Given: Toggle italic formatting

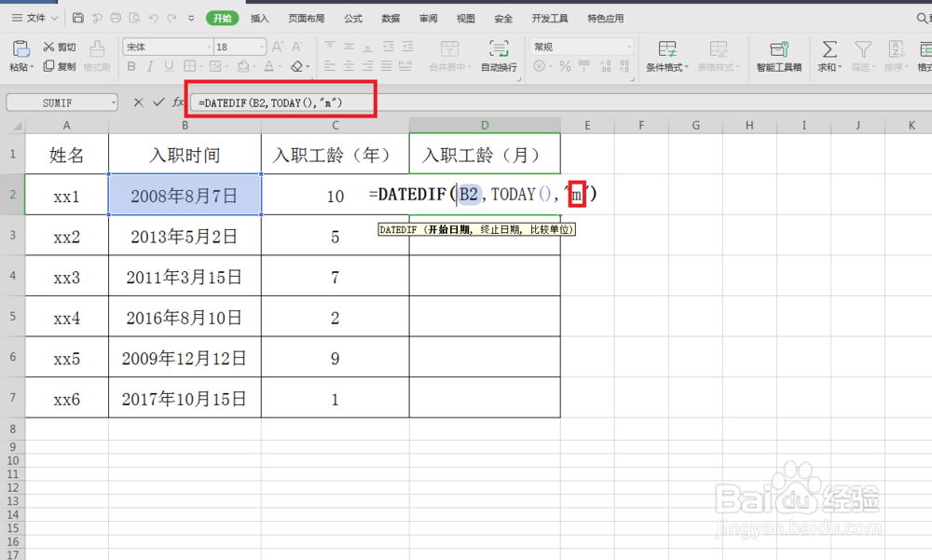Looking at the screenshot, I should click(150, 66).
